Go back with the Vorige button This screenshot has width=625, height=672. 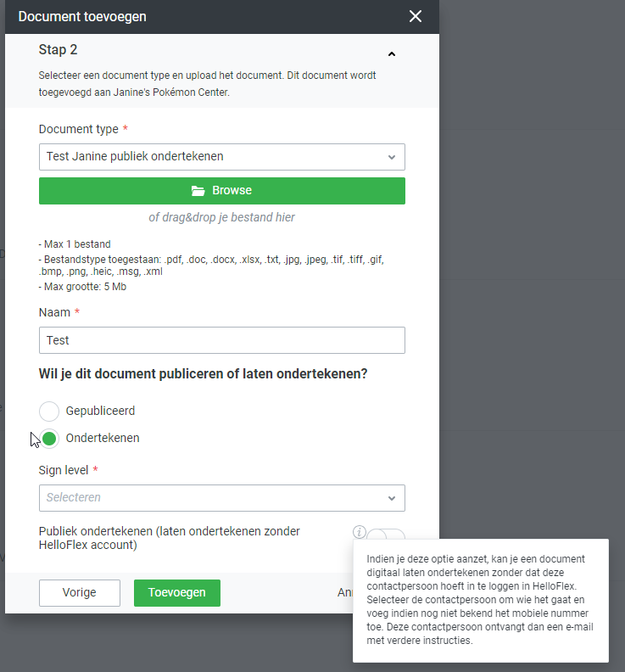click(79, 593)
